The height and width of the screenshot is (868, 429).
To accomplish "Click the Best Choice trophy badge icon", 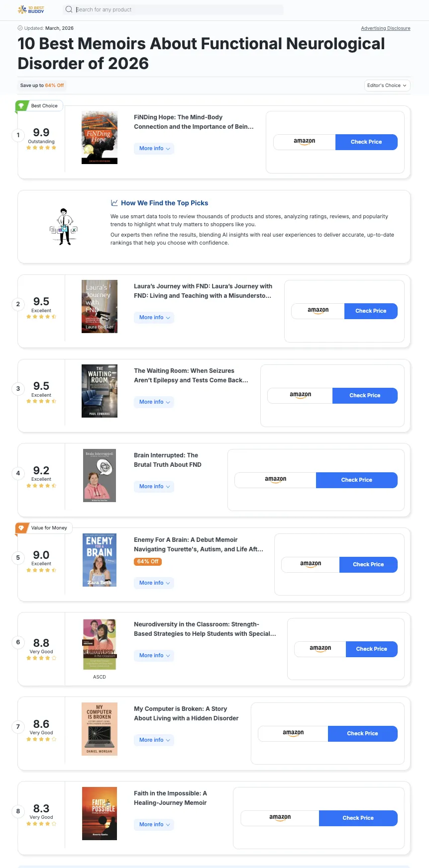I will click(21, 106).
